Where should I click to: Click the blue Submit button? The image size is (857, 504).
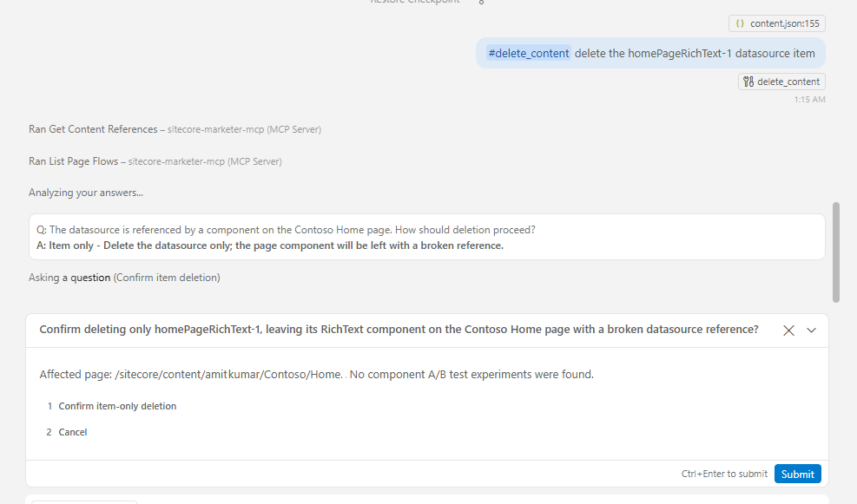[x=797, y=474]
